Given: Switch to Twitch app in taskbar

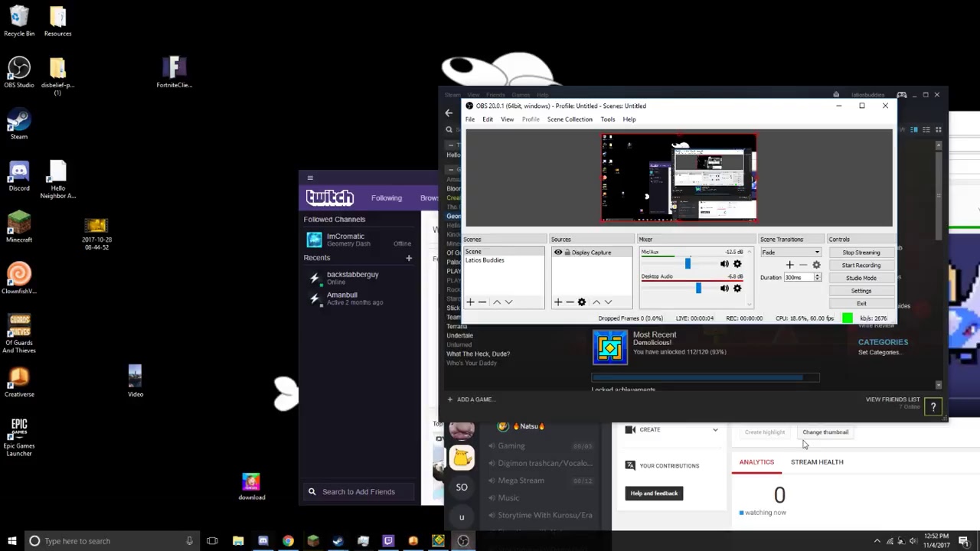Looking at the screenshot, I should pos(388,541).
